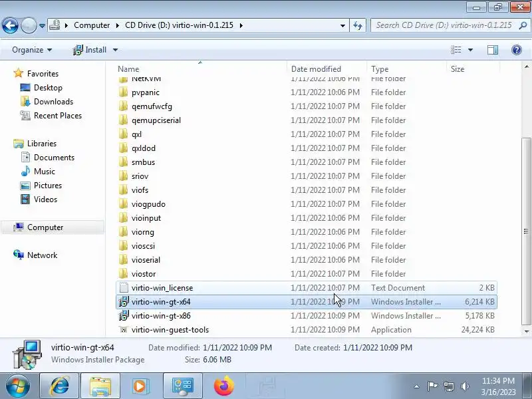Show hidden tray icons arrow

(417, 386)
